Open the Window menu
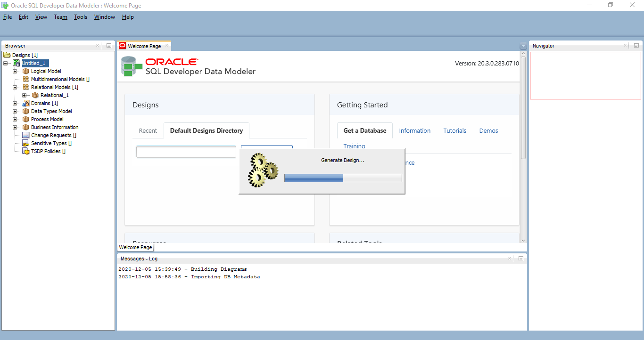644x340 pixels. pos(104,17)
